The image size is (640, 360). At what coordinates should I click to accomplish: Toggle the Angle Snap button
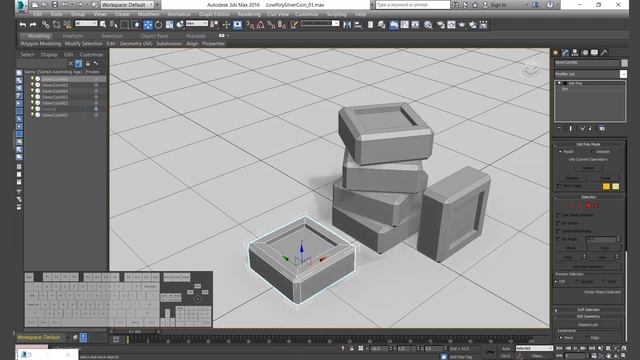click(x=260, y=25)
